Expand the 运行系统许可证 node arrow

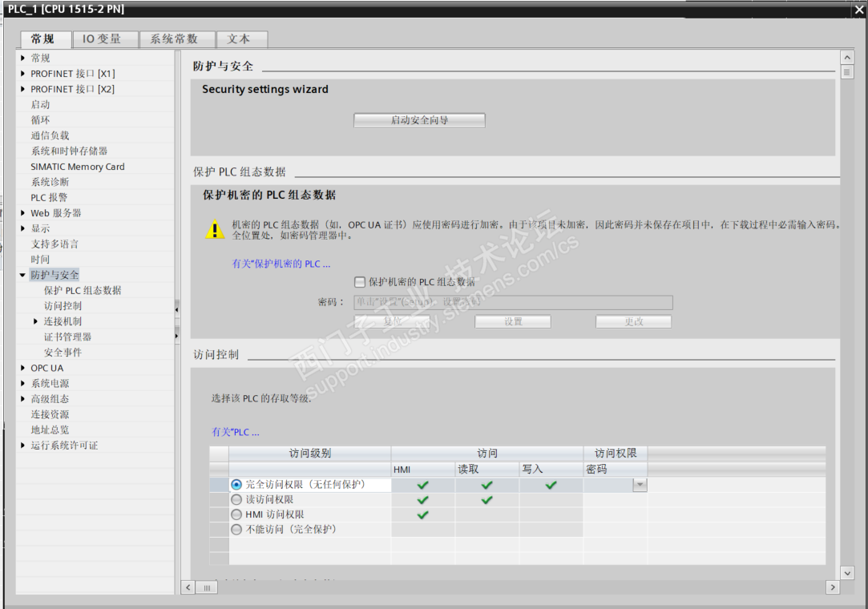[x=22, y=445]
